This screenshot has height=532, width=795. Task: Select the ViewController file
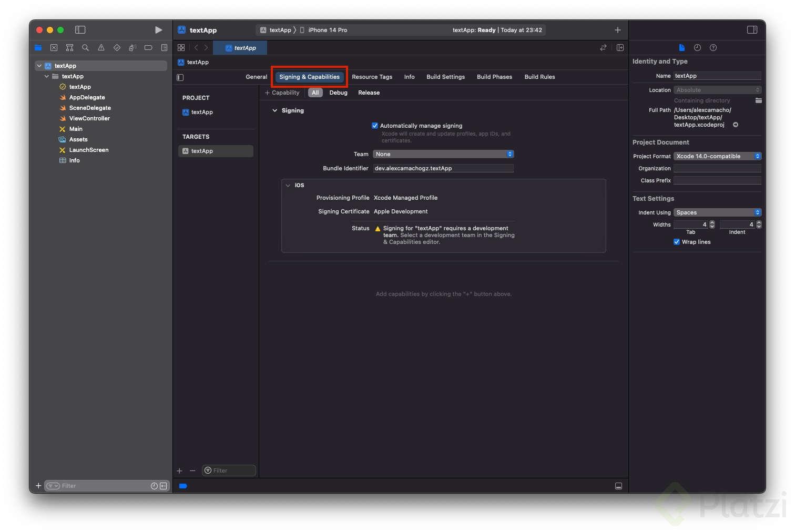tap(89, 118)
